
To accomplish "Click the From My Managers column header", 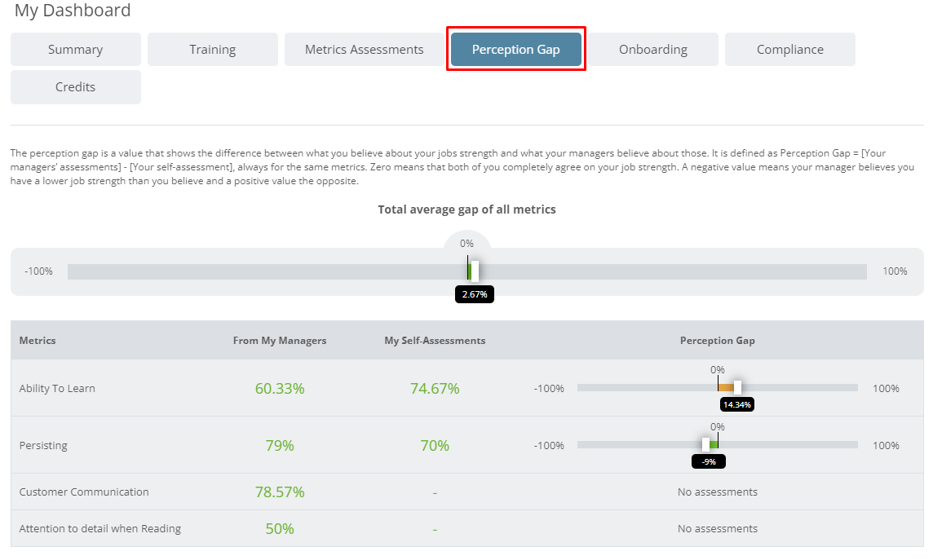I will click(280, 341).
